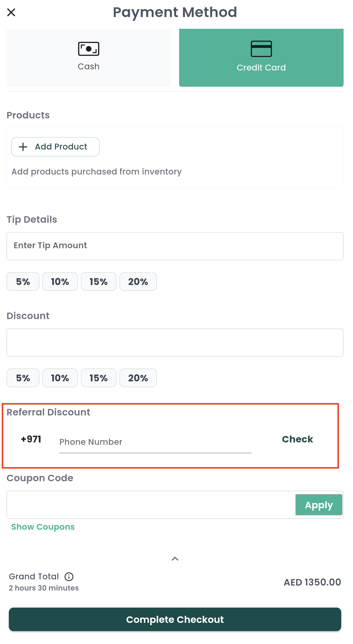The width and height of the screenshot is (353, 644).
Task: Switch payment method to Cash
Action: (x=88, y=57)
